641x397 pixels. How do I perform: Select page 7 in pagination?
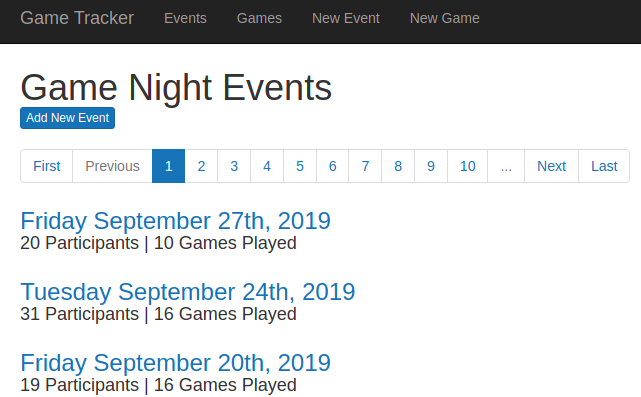tap(365, 166)
